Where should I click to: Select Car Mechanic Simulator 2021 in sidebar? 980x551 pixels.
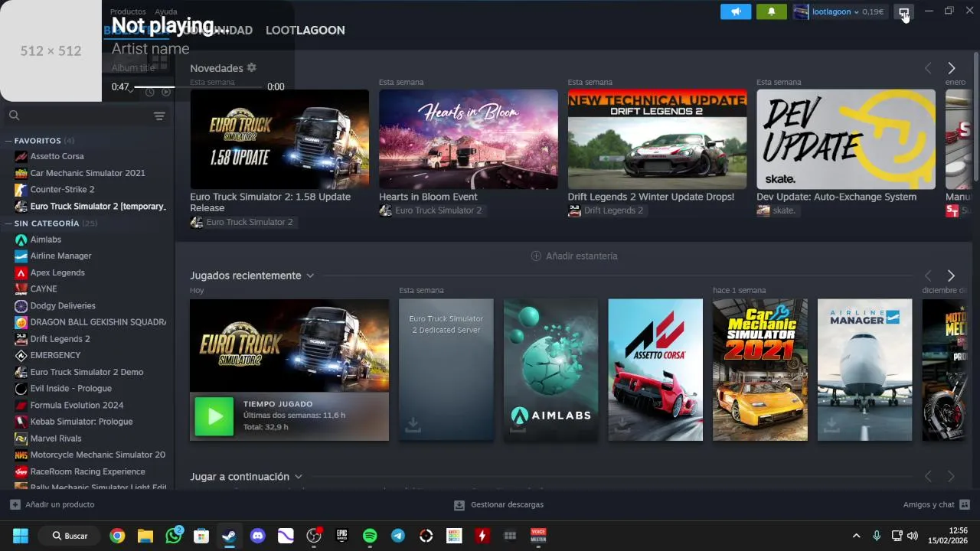87,173
